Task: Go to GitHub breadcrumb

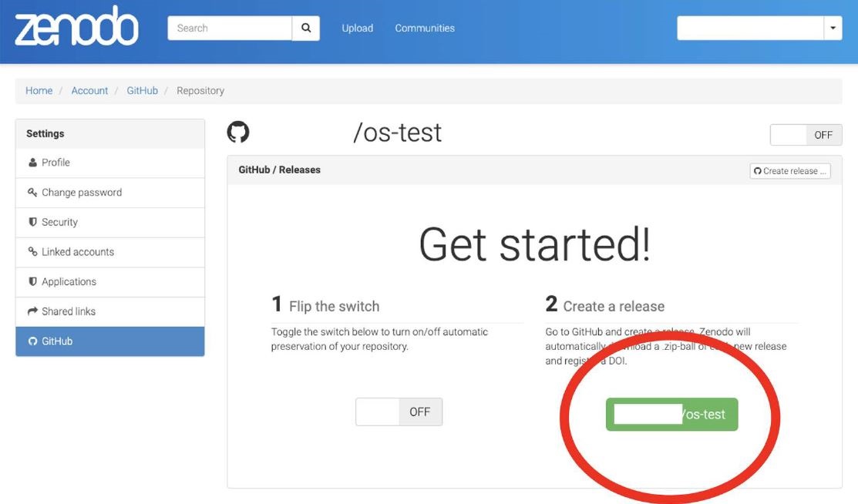Action: tap(143, 91)
